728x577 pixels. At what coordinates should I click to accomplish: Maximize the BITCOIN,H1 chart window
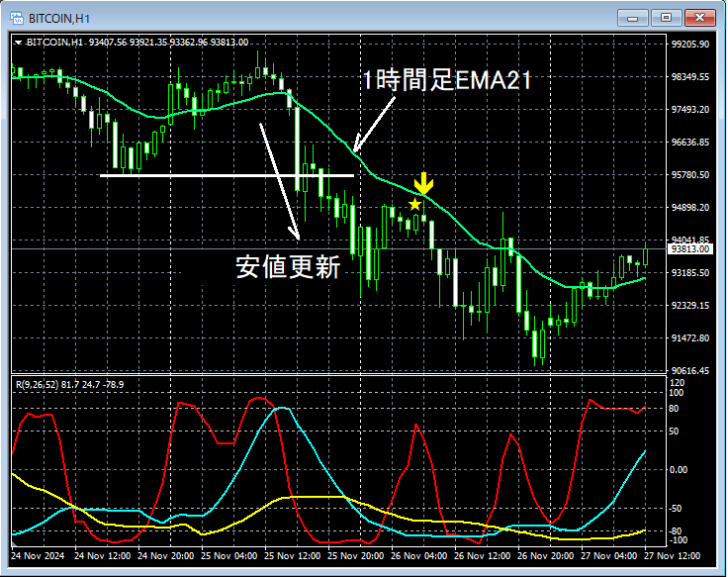click(x=666, y=18)
